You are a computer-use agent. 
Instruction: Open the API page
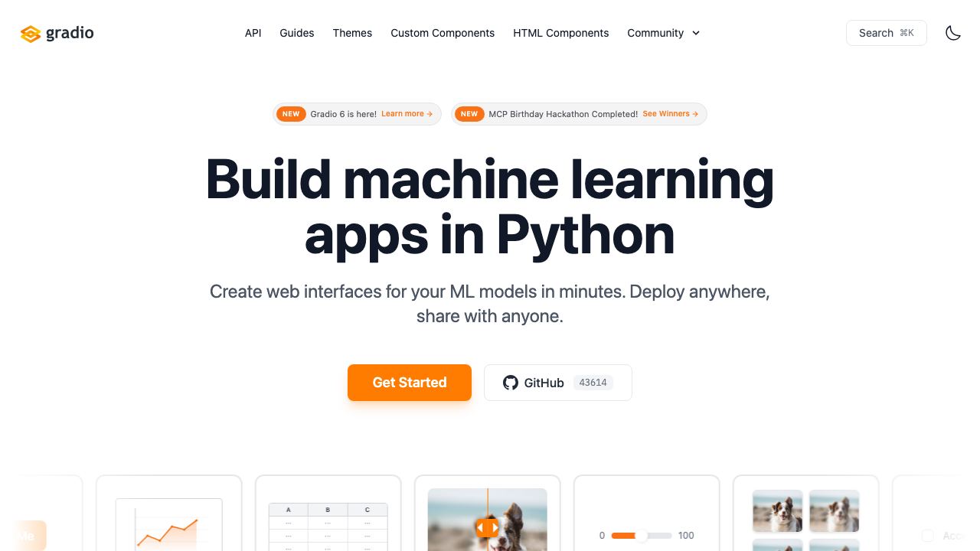253,33
